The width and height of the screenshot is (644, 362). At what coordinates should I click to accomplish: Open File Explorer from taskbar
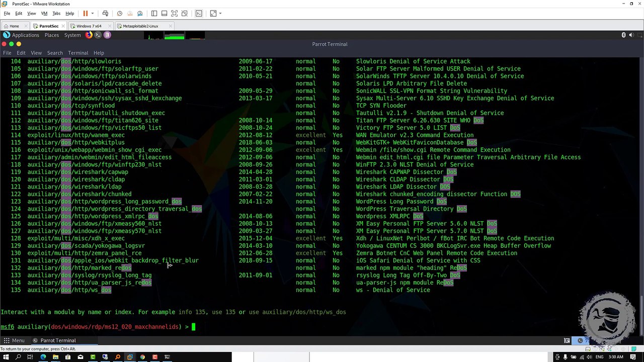click(55, 357)
